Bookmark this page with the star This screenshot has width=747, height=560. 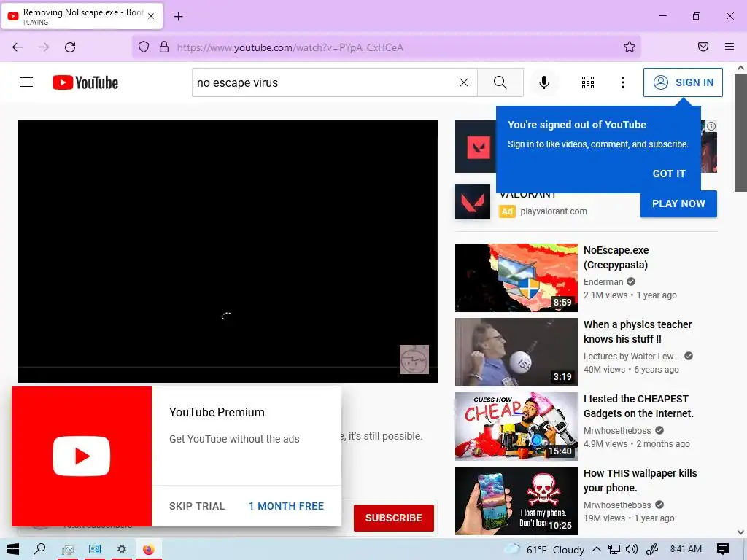tap(630, 47)
